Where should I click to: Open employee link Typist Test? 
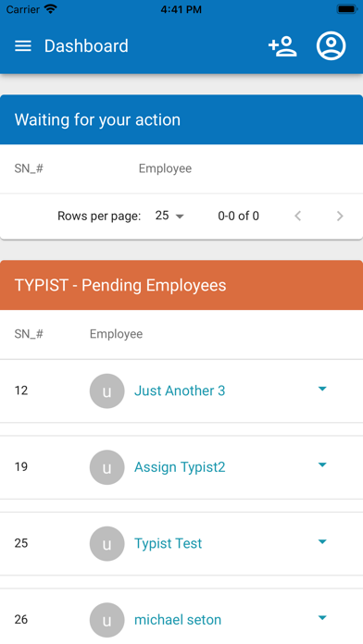click(x=169, y=543)
